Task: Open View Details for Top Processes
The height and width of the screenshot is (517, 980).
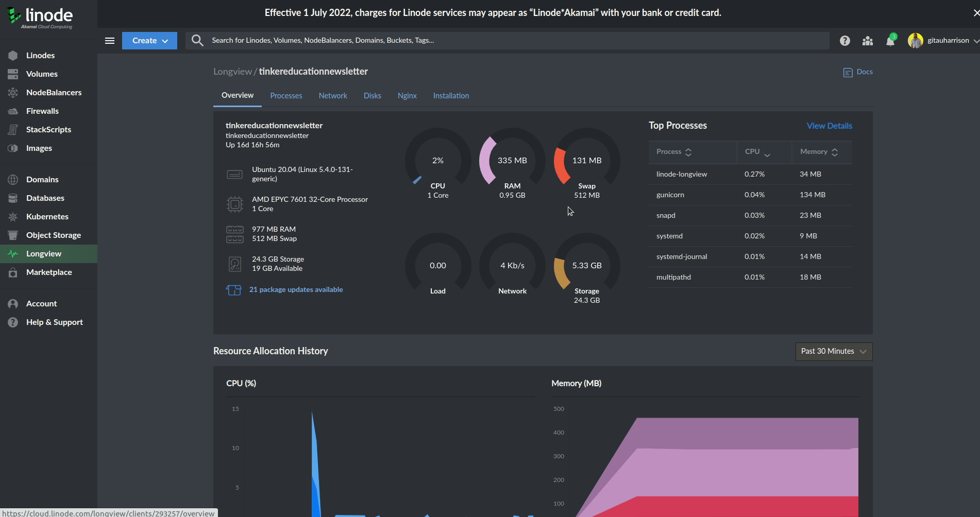Action: tap(829, 126)
